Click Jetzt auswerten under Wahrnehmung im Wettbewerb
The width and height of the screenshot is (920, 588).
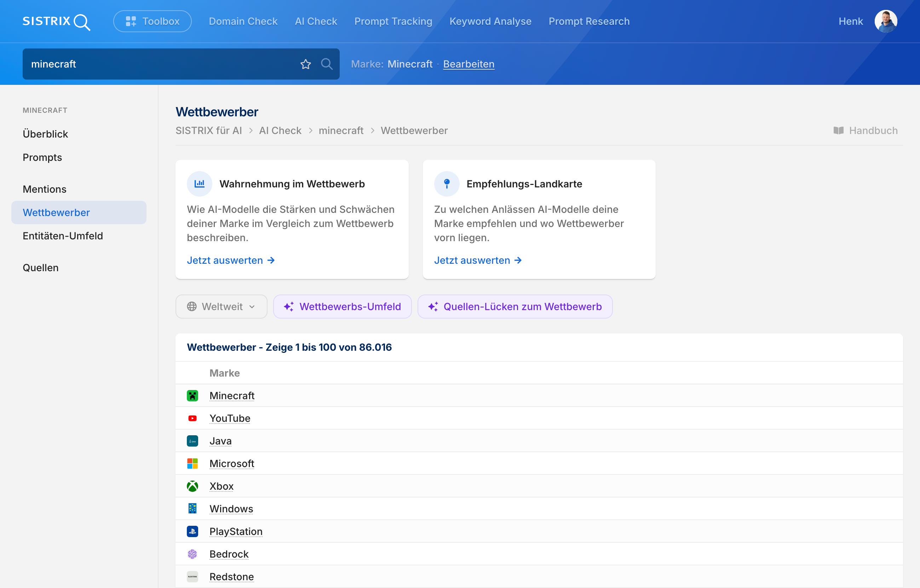tap(231, 260)
